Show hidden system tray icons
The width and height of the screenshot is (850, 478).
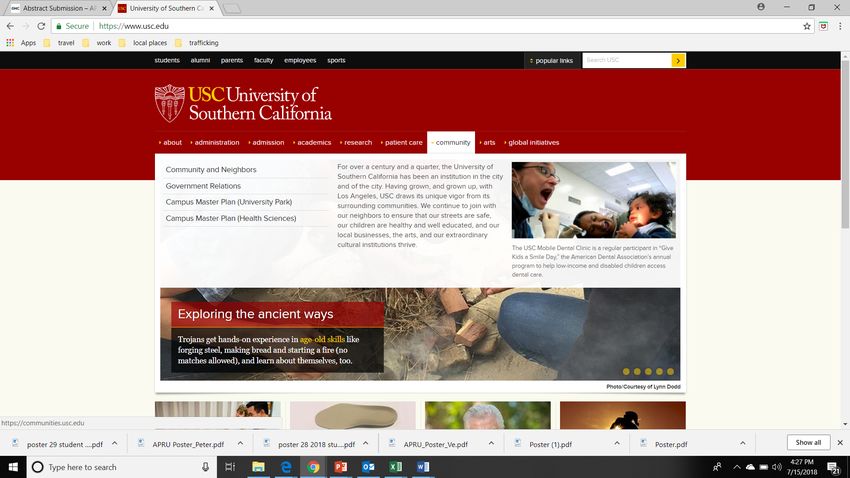(x=736, y=467)
